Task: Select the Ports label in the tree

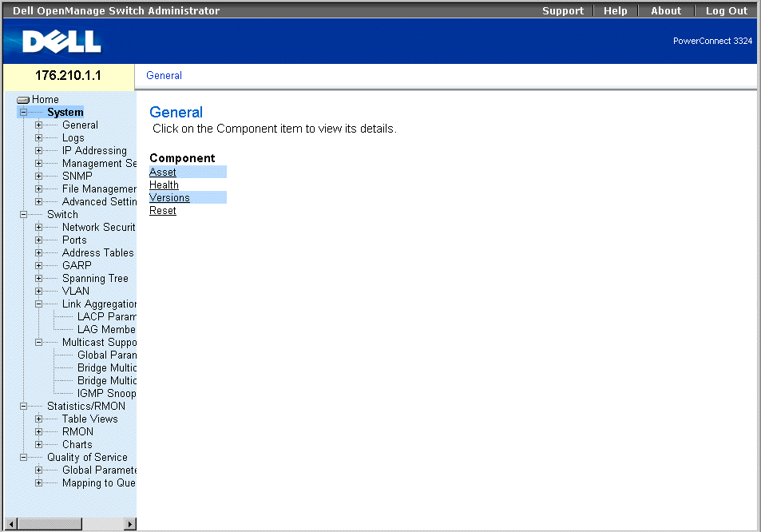Action: [74, 240]
